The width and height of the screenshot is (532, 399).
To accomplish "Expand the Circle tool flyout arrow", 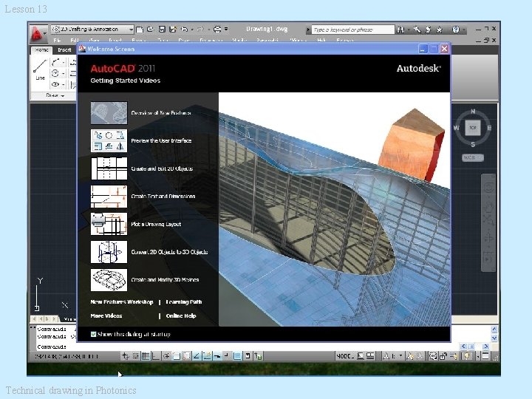I will tap(63, 73).
